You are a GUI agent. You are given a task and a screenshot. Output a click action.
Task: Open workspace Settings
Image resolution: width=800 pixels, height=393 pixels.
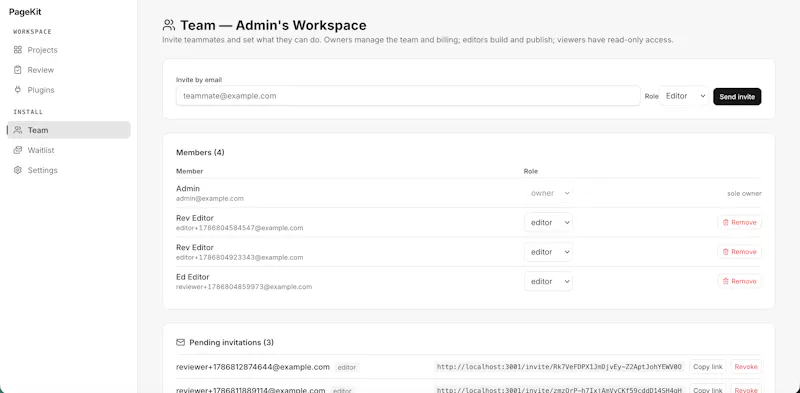(x=69, y=170)
